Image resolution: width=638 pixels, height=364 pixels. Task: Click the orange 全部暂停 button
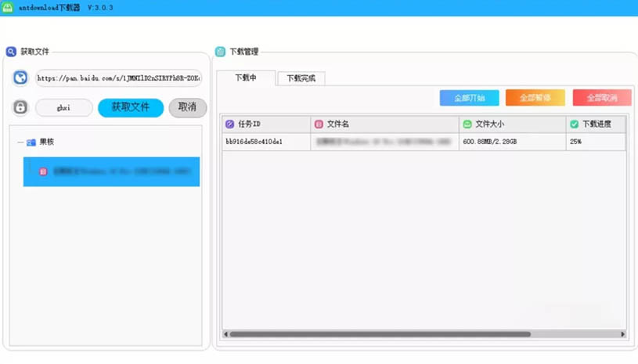(535, 98)
